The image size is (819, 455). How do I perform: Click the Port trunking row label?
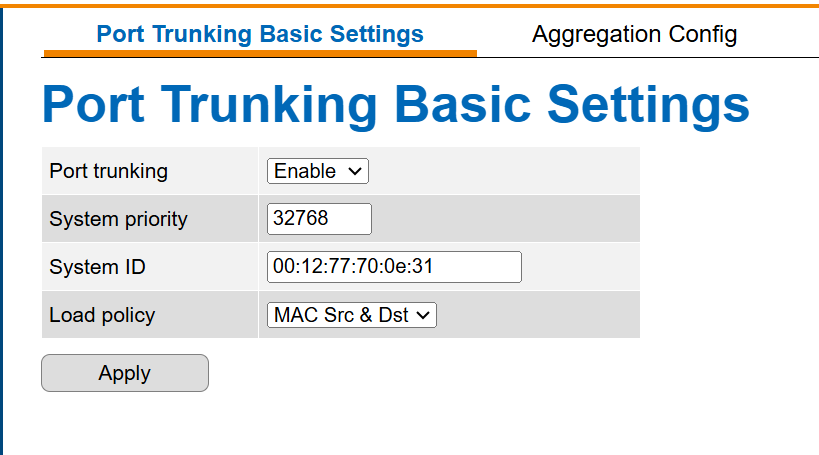tap(109, 171)
